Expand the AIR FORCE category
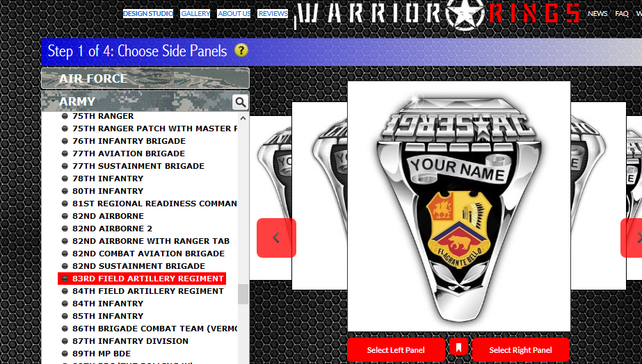 click(x=145, y=78)
